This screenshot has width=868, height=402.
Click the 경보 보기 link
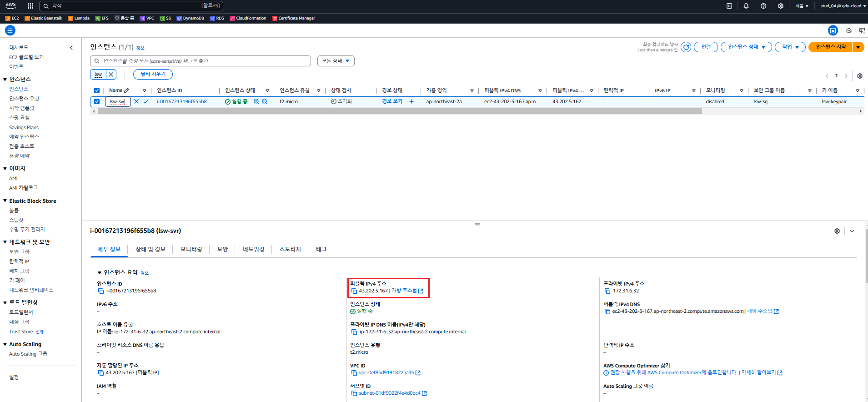click(392, 101)
